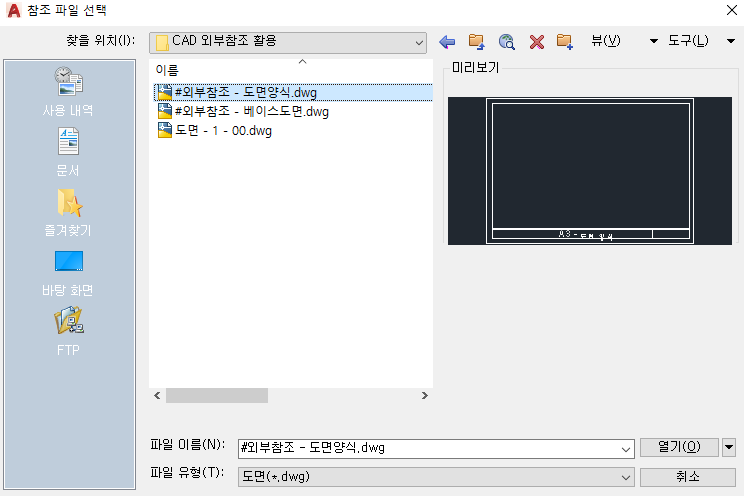The height and width of the screenshot is (496, 744).
Task: Click the right scroll arrow of the file list
Action: 425,395
